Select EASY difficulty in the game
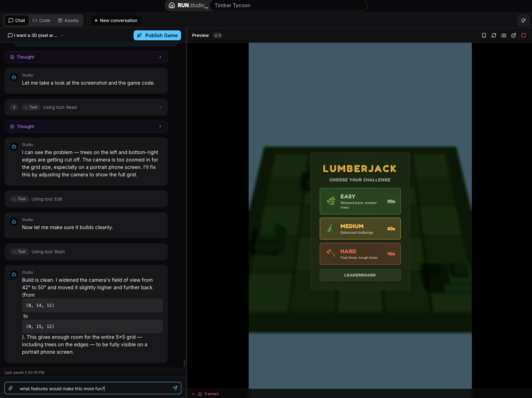The width and height of the screenshot is (532, 398). [360, 201]
